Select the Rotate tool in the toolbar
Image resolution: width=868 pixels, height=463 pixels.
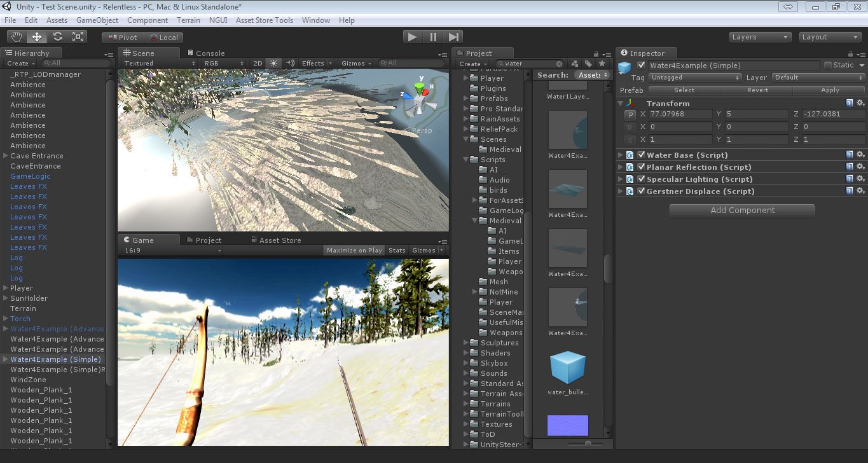[x=58, y=37]
